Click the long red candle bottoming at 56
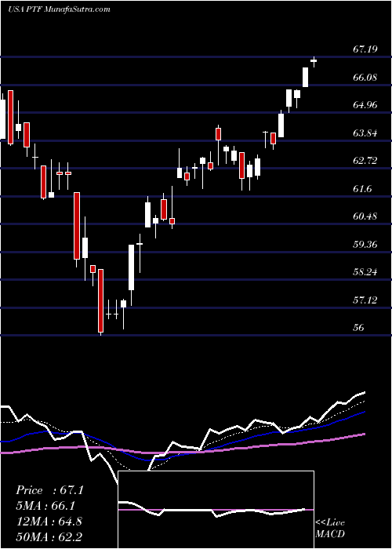392x549 pixels. coord(101,302)
